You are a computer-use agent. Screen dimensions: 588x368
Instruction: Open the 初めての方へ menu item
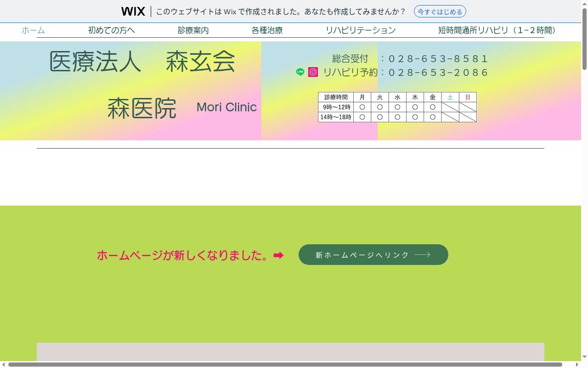tap(112, 30)
